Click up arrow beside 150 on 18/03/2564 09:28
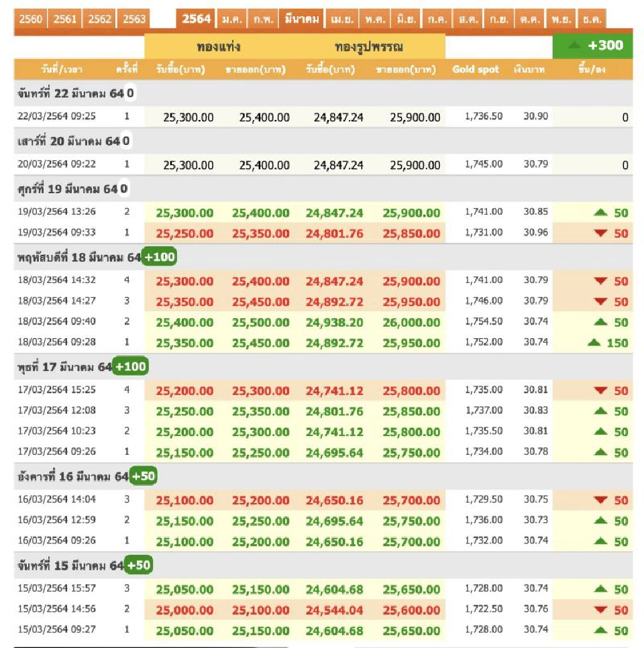Screen dimensions: 644x648 coord(594,343)
